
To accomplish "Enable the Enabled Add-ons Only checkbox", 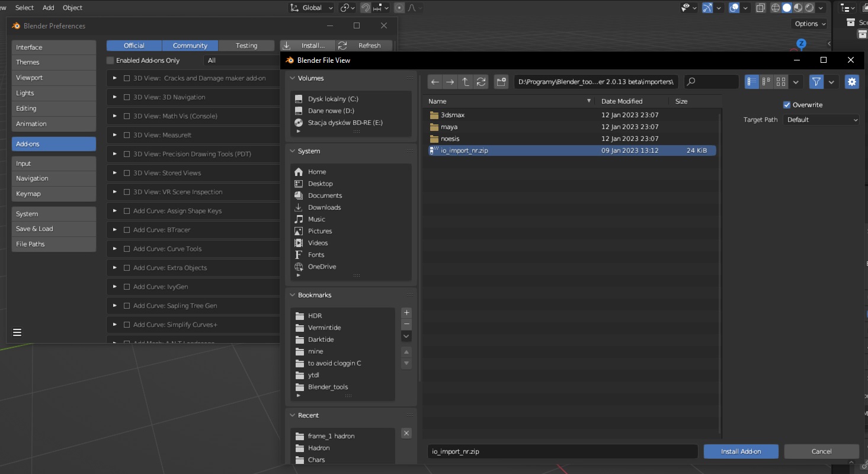I will (110, 60).
